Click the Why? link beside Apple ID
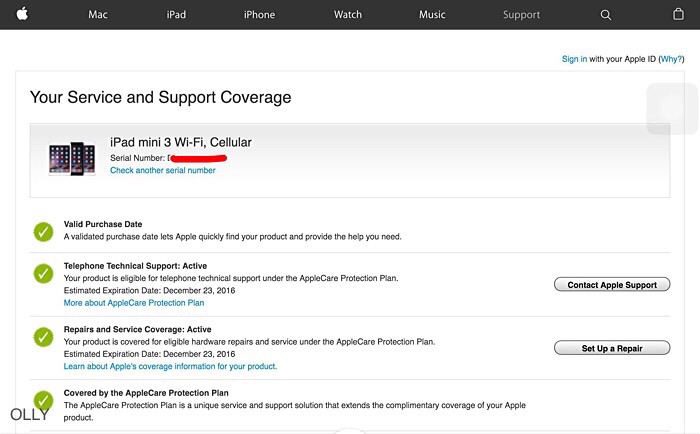The width and height of the screenshot is (700, 434). [x=672, y=59]
